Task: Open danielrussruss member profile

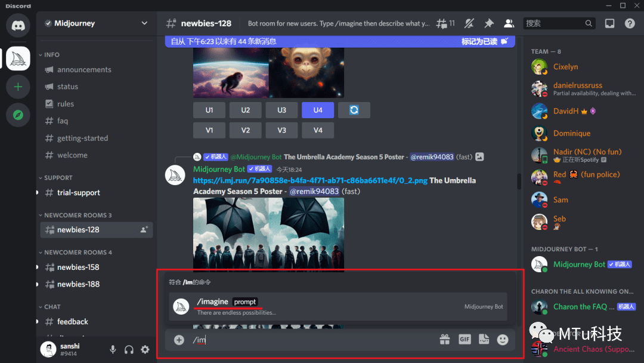Action: tap(583, 88)
